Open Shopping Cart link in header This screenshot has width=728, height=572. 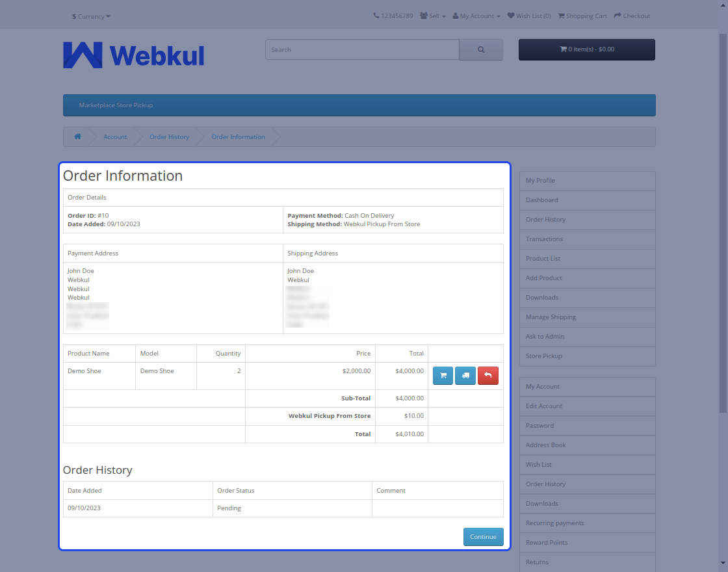[582, 16]
